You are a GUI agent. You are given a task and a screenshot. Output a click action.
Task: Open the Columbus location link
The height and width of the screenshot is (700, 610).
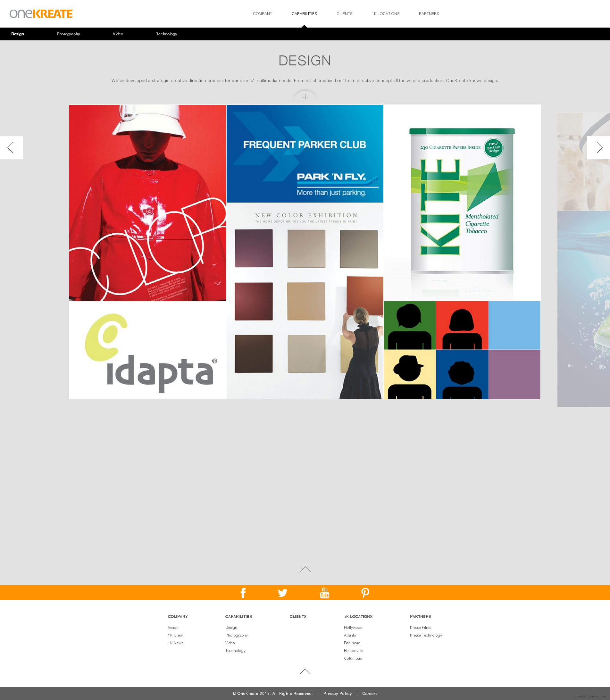(x=353, y=658)
